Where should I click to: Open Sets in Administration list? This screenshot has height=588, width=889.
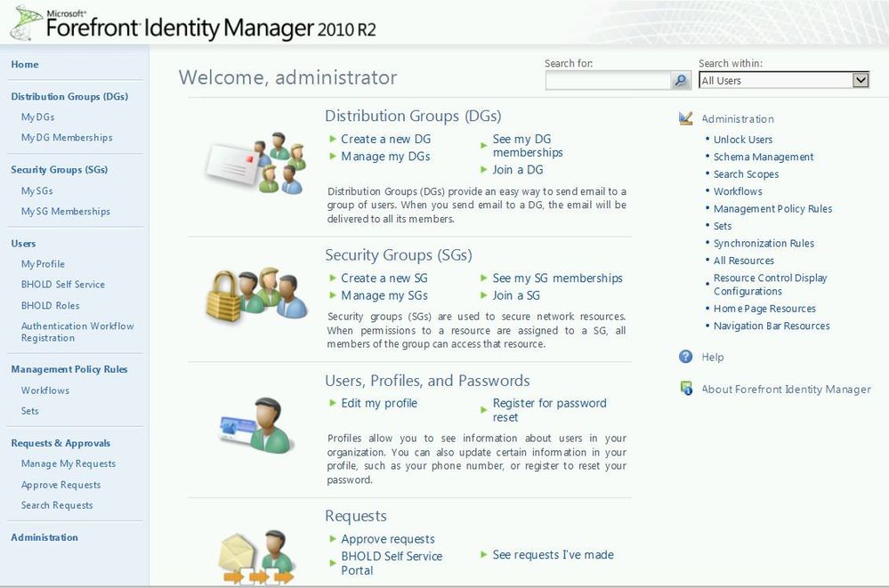723,226
